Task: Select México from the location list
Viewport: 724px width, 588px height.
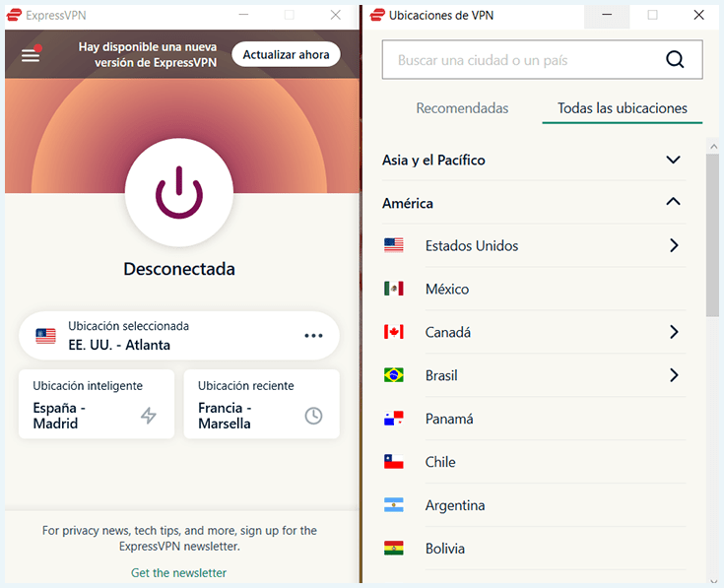Action: tap(534, 289)
